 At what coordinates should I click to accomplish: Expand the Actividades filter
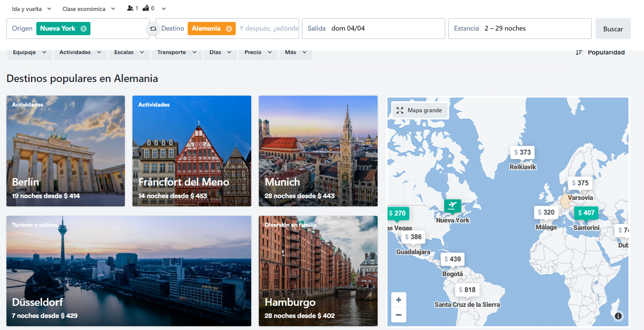80,53
